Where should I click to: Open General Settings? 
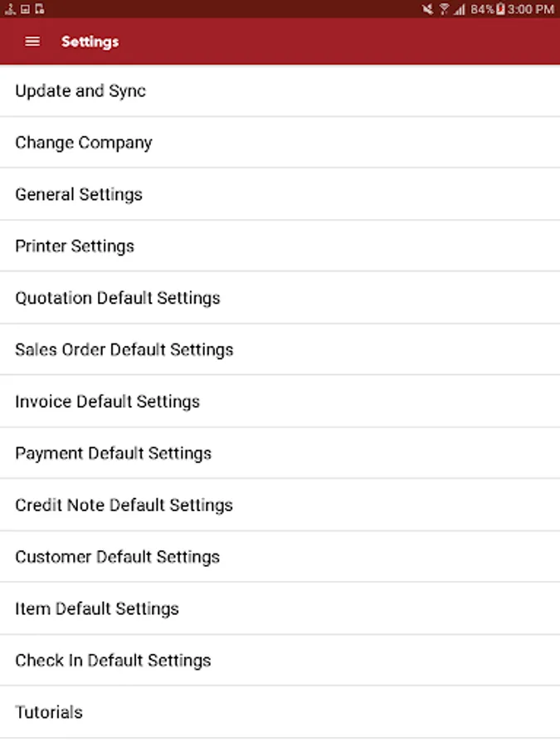coord(79,194)
